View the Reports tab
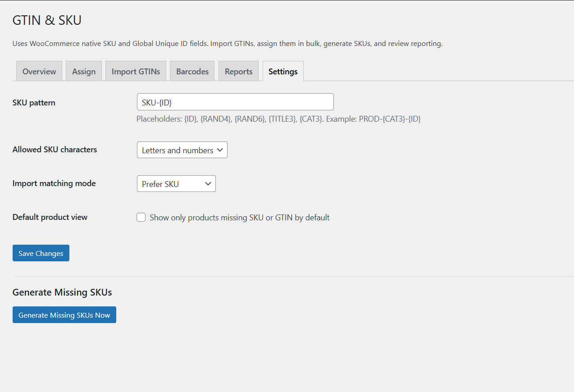Viewport: 574px width, 392px height. coord(238,71)
